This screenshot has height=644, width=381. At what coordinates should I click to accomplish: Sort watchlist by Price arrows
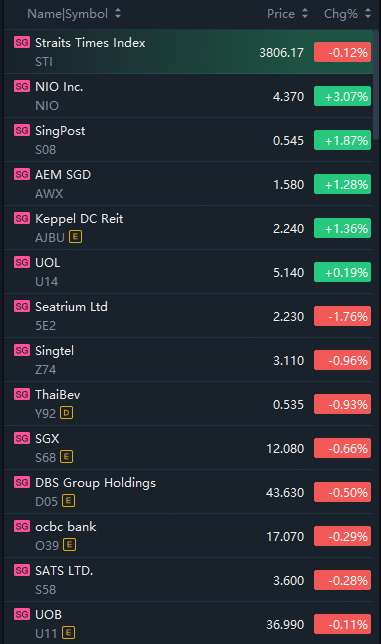coord(305,14)
